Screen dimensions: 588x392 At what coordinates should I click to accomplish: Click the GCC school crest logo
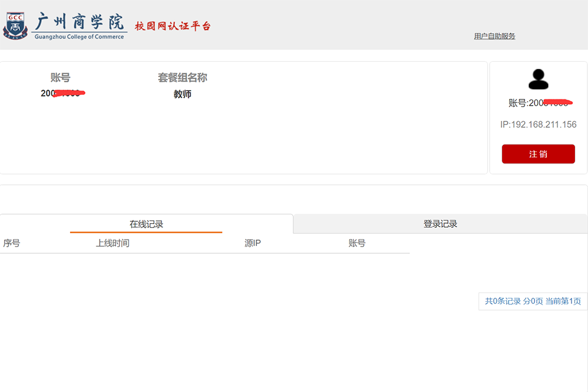click(x=15, y=25)
